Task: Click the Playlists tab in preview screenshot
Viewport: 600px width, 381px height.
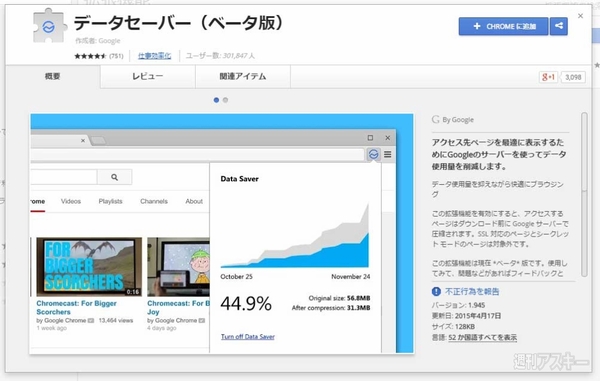Action: click(x=110, y=201)
